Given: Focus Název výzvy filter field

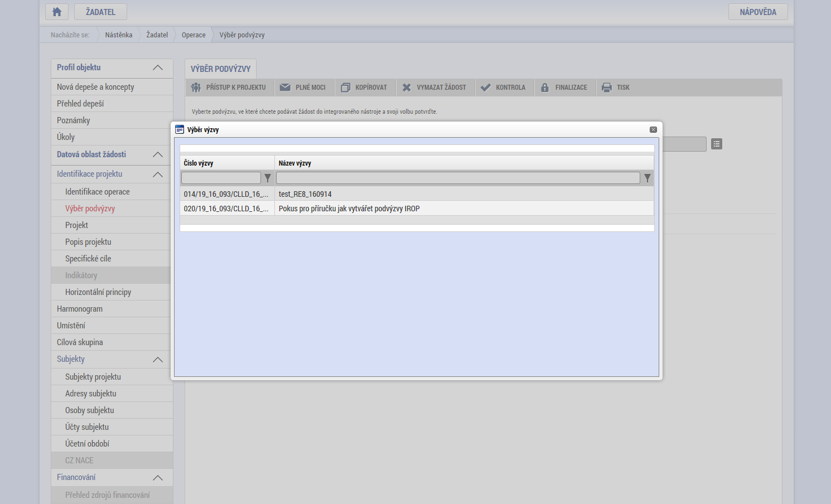Looking at the screenshot, I should [x=458, y=178].
